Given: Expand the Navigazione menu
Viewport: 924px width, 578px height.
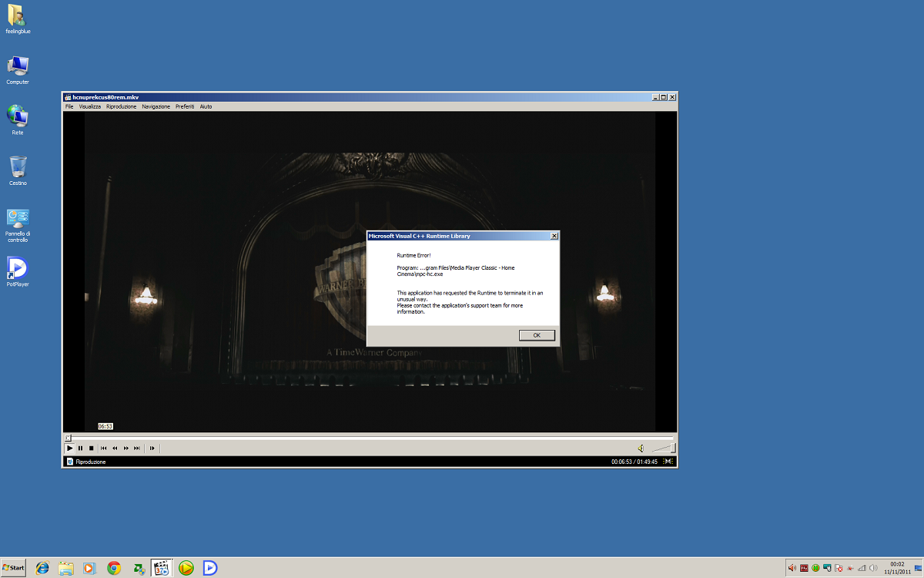Looking at the screenshot, I should (156, 106).
